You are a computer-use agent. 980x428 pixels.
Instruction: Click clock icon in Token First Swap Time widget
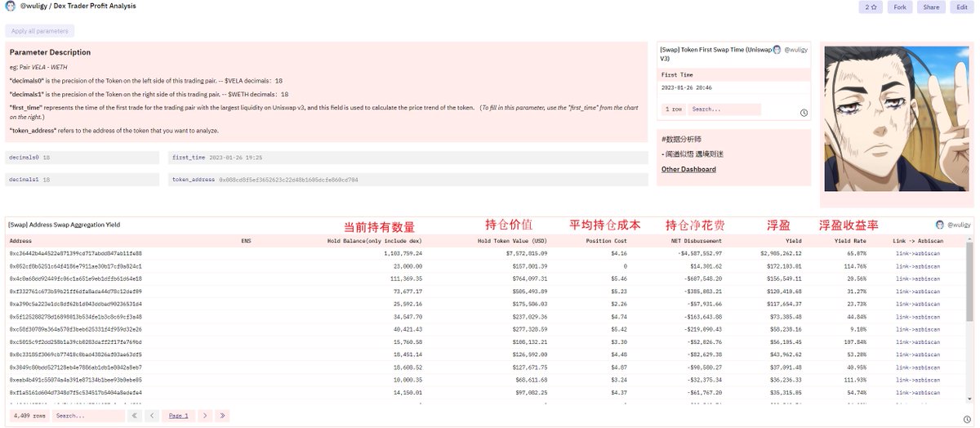click(x=804, y=112)
